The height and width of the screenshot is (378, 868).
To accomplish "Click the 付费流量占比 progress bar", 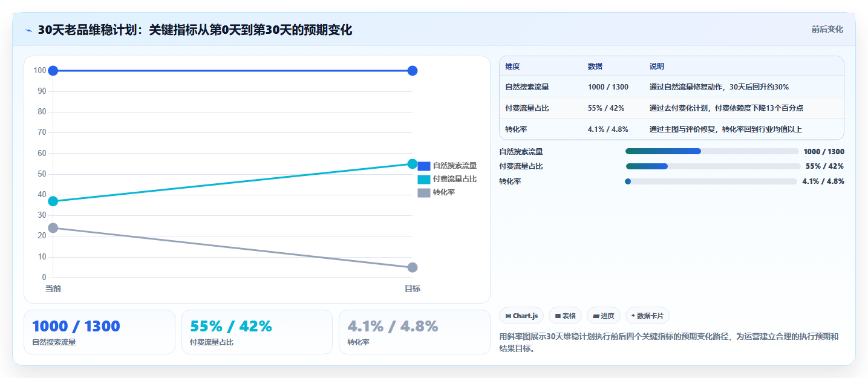I will 713,166.
